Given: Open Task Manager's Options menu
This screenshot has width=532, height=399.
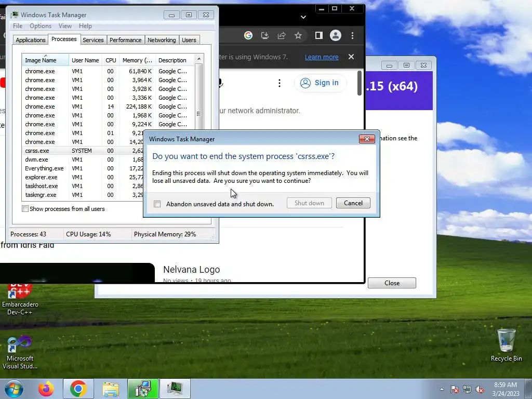Looking at the screenshot, I should (x=41, y=26).
